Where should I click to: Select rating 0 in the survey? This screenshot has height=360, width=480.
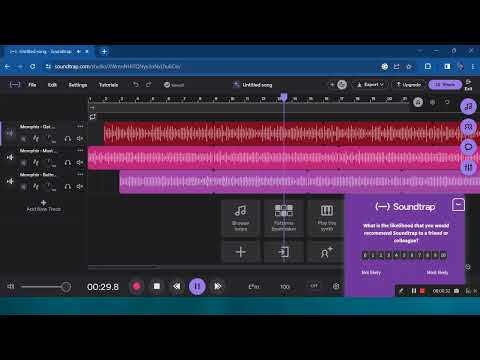pyautogui.click(x=365, y=255)
